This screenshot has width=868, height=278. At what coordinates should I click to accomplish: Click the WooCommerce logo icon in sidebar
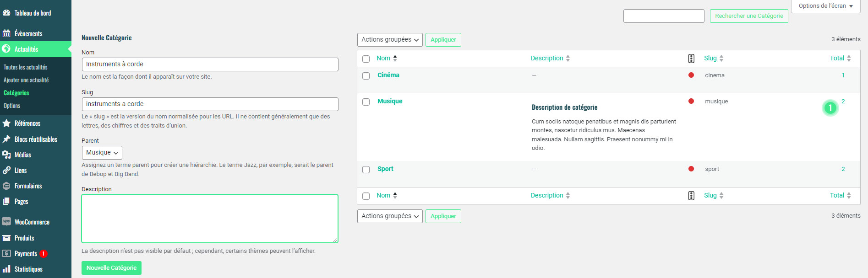click(x=6, y=222)
